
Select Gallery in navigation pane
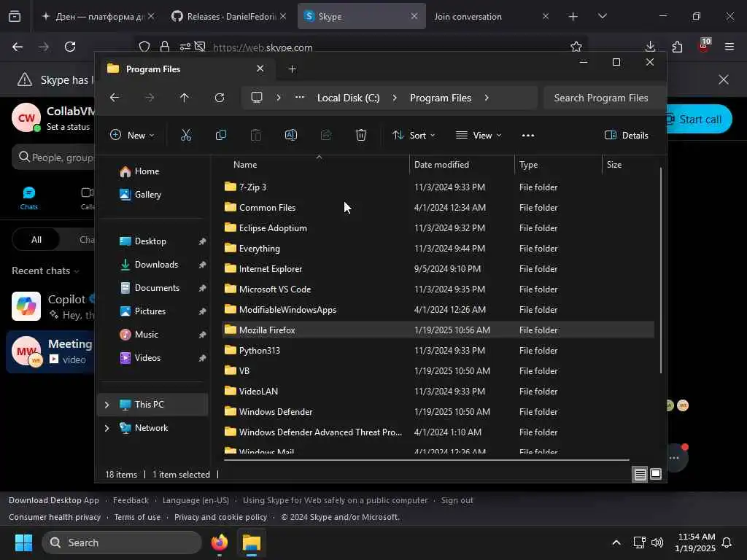(147, 194)
